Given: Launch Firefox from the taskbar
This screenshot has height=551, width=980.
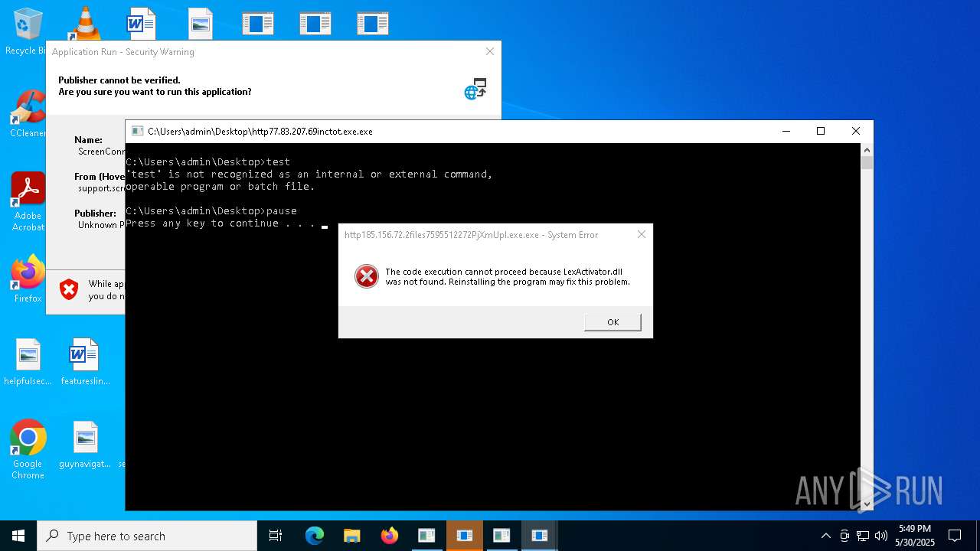Looking at the screenshot, I should click(389, 536).
